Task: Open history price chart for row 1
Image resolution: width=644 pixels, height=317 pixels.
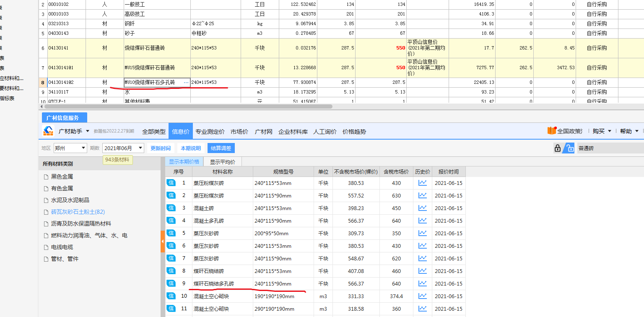Action: click(x=422, y=183)
